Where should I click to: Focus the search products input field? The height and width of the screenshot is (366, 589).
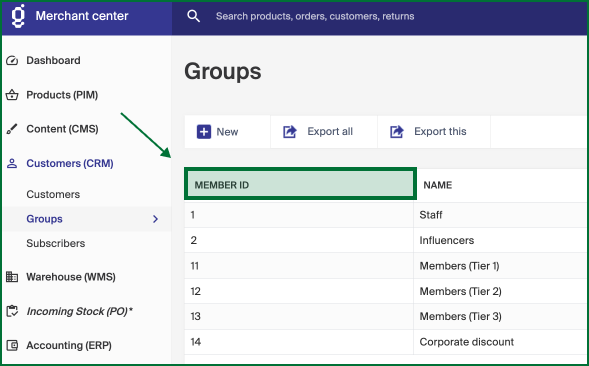(315, 16)
